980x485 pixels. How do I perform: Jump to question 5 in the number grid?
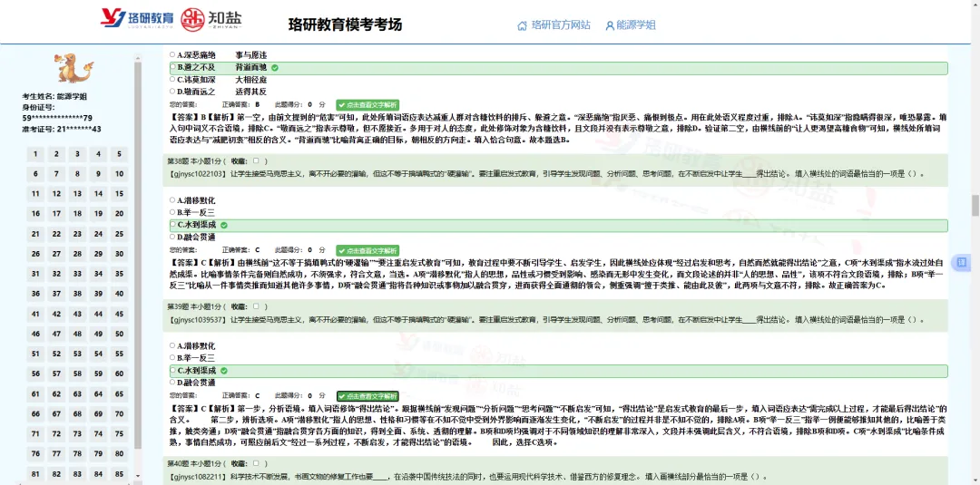(x=119, y=154)
